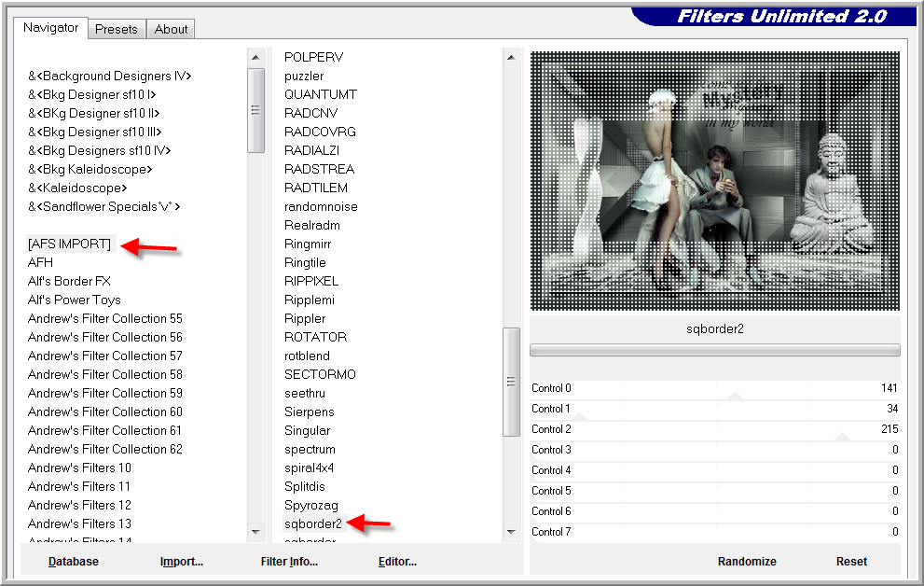Open the Editor... button
Screen dimensions: 924x586
(397, 562)
